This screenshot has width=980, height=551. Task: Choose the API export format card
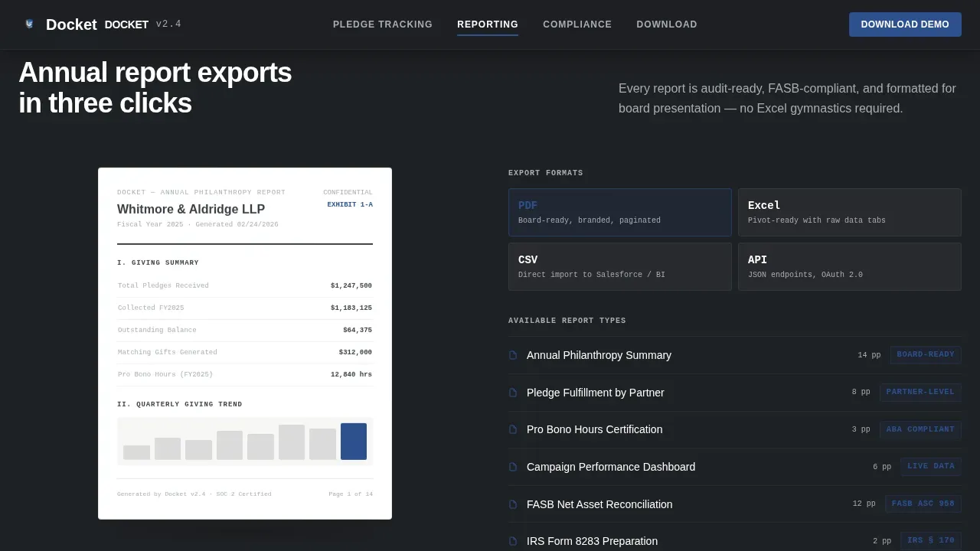click(850, 266)
